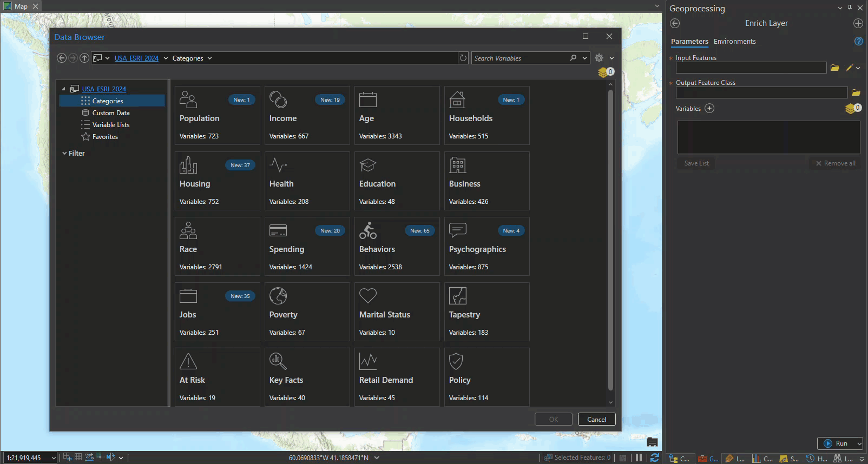Open the Spending category card
Screen dimensions: 868x464
pyautogui.click(x=307, y=246)
